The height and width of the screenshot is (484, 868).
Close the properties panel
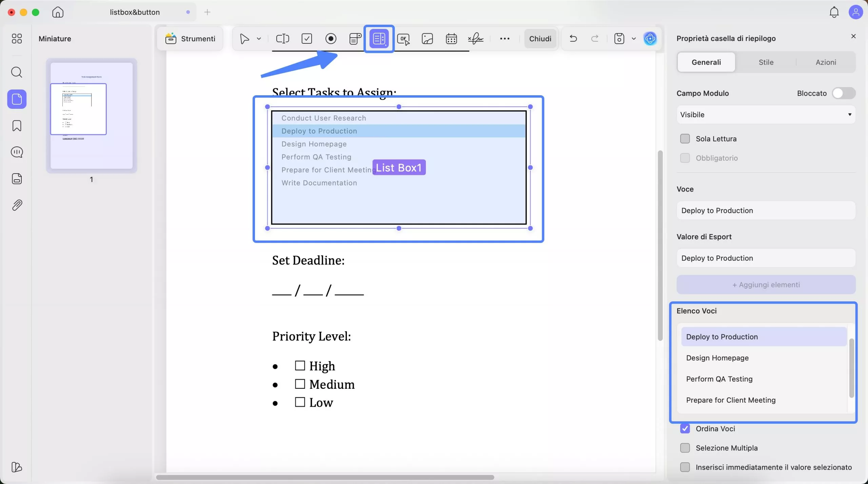pos(853,36)
